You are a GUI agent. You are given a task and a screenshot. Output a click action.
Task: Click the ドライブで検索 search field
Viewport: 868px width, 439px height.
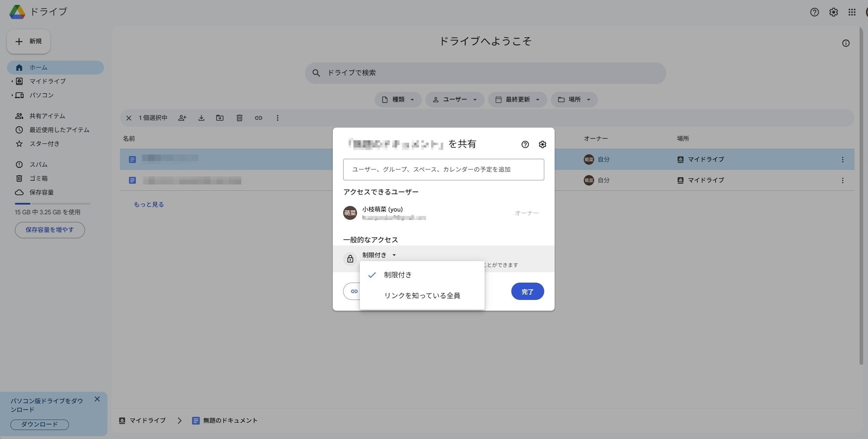point(485,73)
